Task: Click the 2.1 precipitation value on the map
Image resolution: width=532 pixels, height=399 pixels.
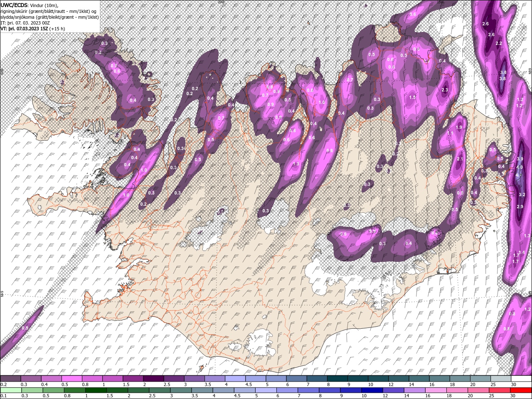Action: click(460, 159)
